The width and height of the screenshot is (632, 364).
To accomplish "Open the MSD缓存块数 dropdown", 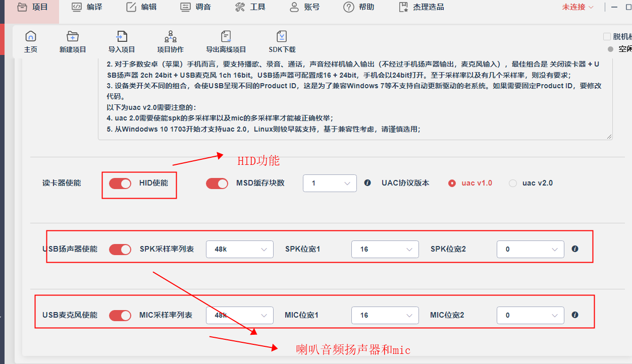I will point(330,183).
